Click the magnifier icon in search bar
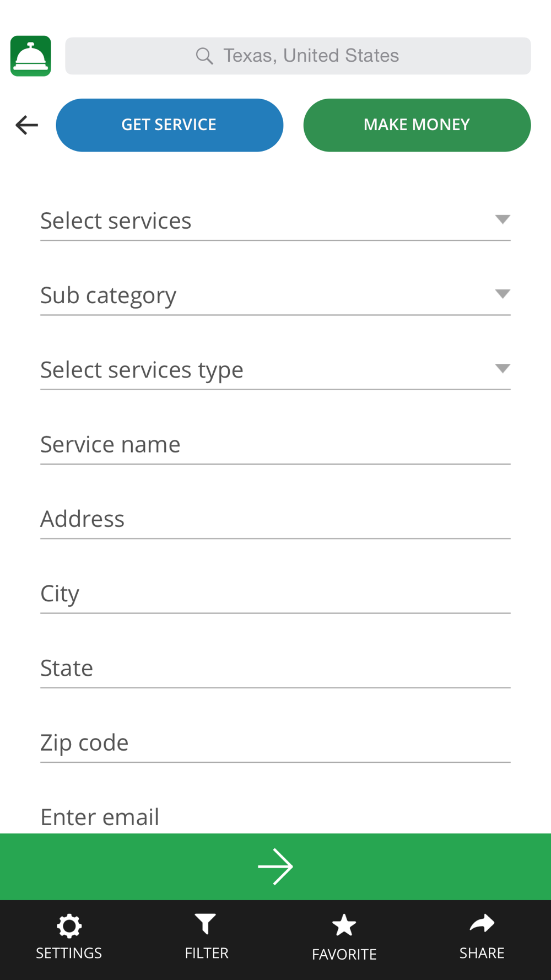The height and width of the screenshot is (980, 551). coord(204,56)
